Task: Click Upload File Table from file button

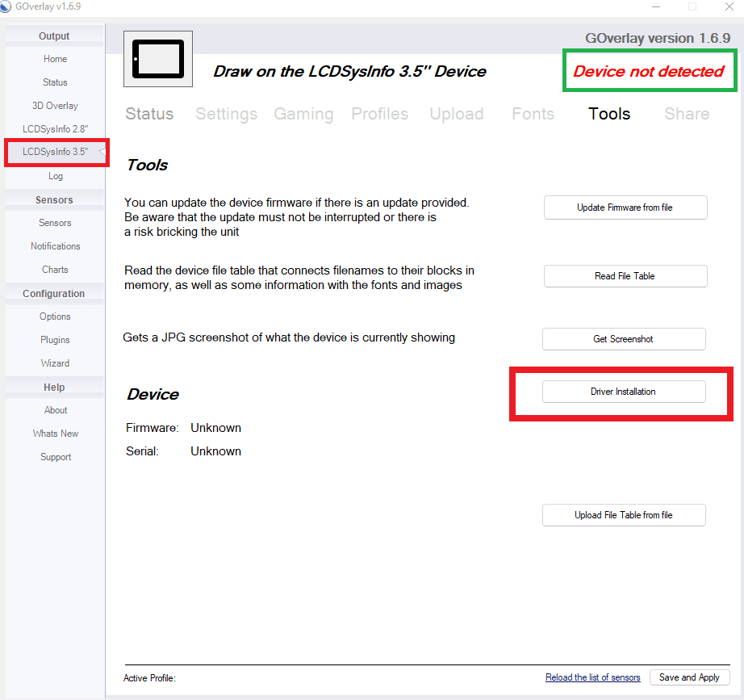Action: click(624, 515)
